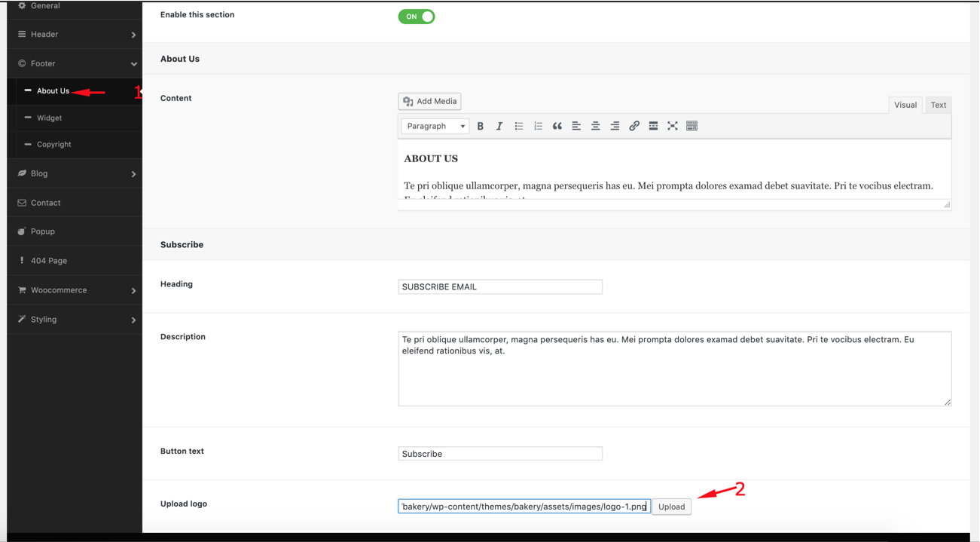Insert a numbered list
This screenshot has width=980, height=542.
(538, 127)
